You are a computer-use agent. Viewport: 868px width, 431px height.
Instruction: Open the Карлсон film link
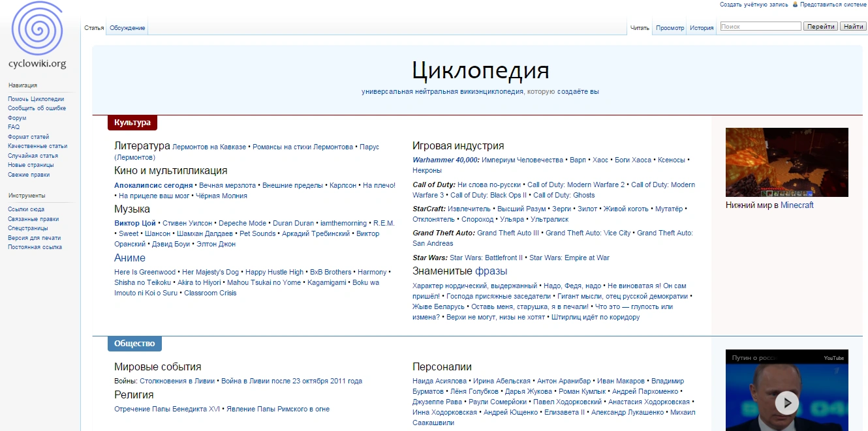[343, 186]
